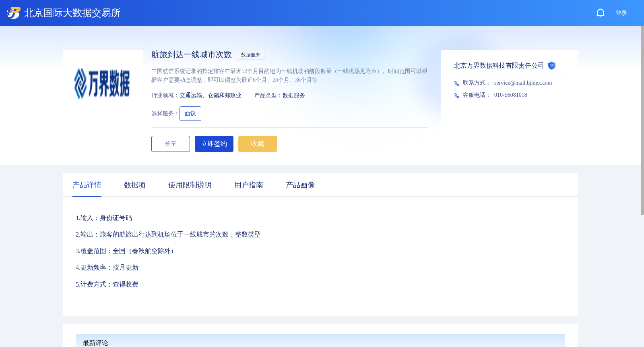Click the product title 航旅到达一线城市次数
Viewport: 644px width, 347px height.
pyautogui.click(x=192, y=54)
